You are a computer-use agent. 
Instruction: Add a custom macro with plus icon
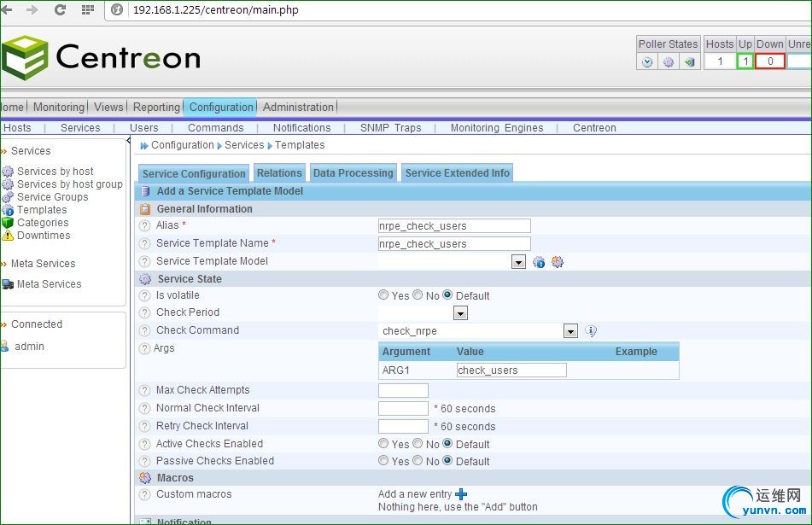point(461,494)
